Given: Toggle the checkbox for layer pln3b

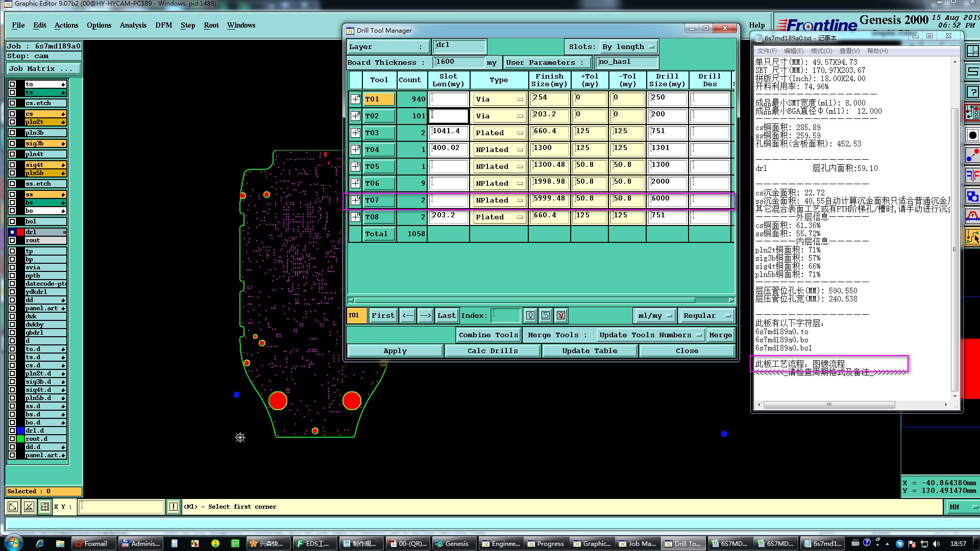Looking at the screenshot, I should (12, 133).
